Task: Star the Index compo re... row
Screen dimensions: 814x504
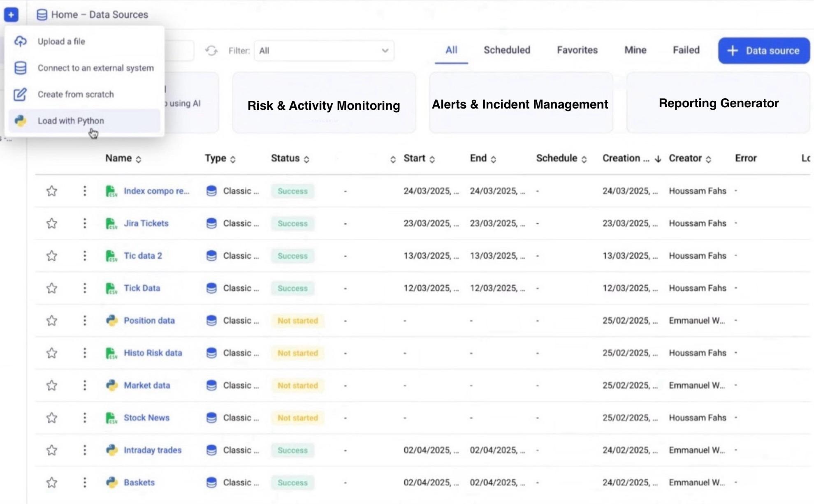Action: coord(51,191)
